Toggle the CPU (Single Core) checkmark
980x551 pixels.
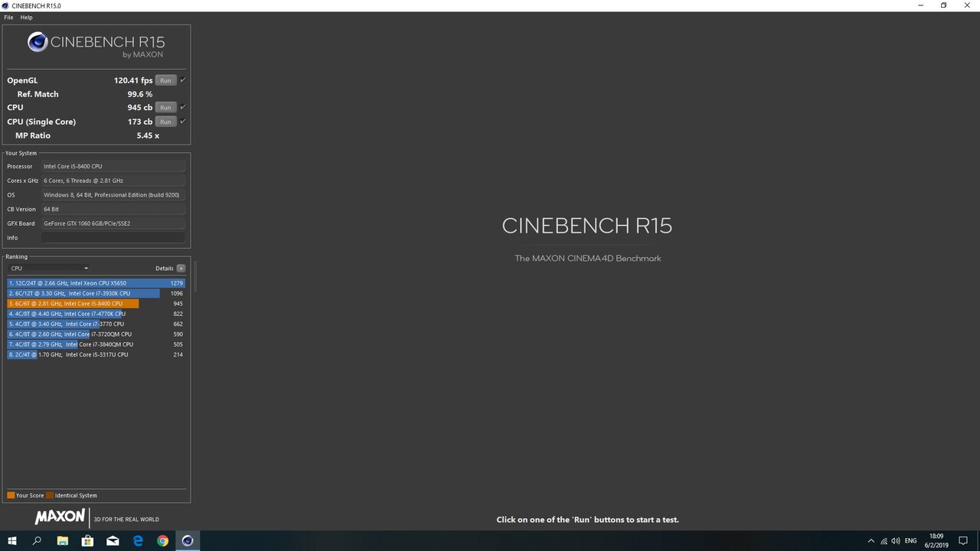(183, 121)
